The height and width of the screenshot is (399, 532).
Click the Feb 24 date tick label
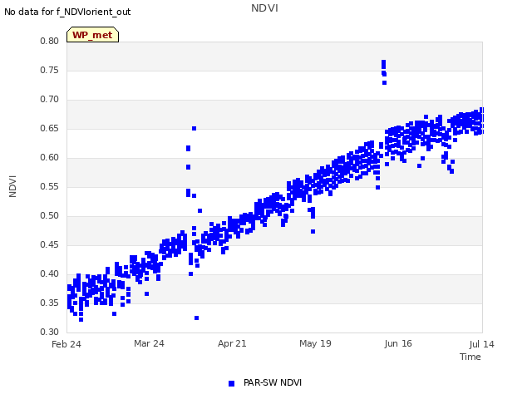pyautogui.click(x=66, y=344)
